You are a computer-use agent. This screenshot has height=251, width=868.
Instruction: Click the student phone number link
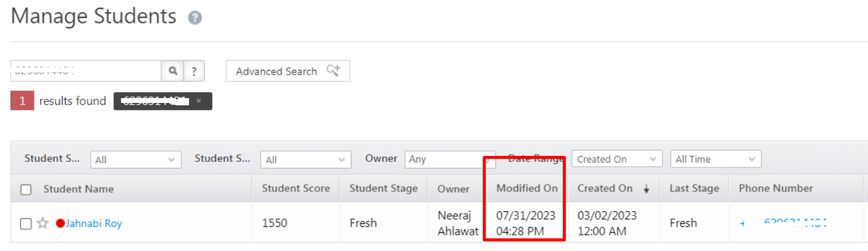point(795,222)
